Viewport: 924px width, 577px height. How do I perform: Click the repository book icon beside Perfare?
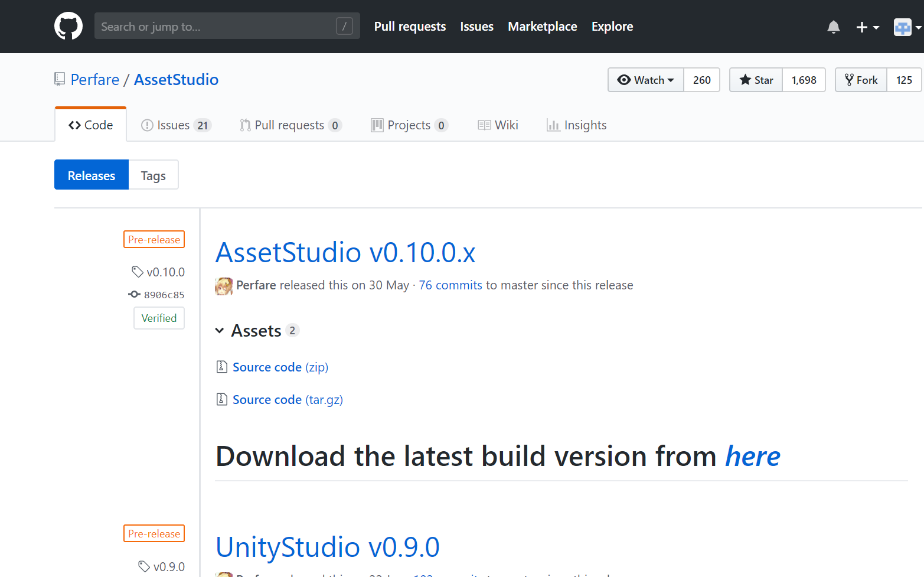(x=60, y=79)
